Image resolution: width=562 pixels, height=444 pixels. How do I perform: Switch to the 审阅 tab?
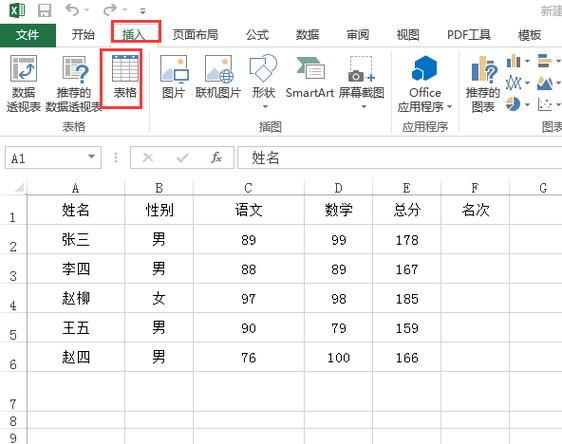point(358,35)
